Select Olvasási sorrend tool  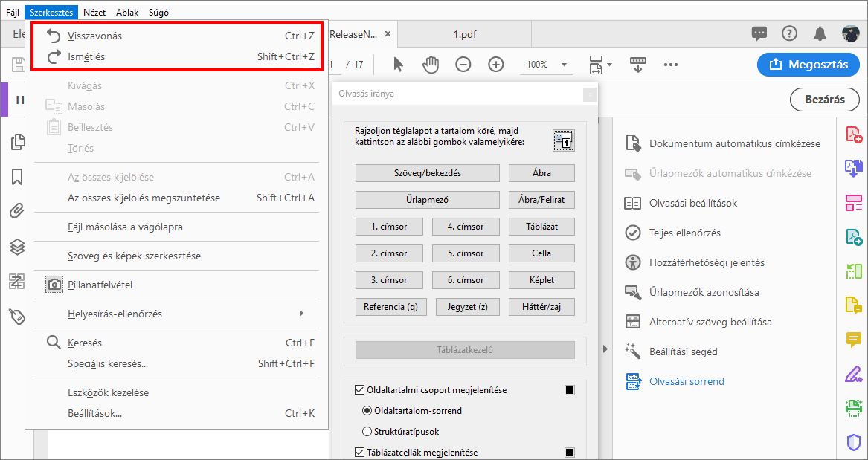click(675, 381)
